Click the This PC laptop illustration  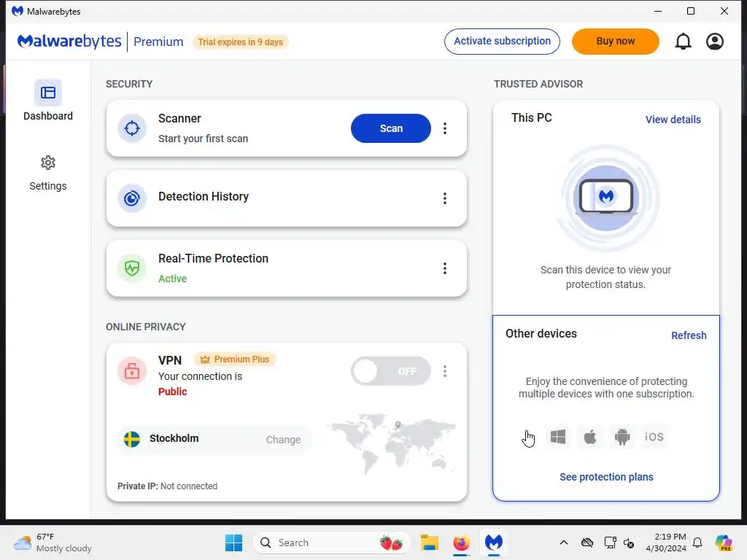point(606,198)
